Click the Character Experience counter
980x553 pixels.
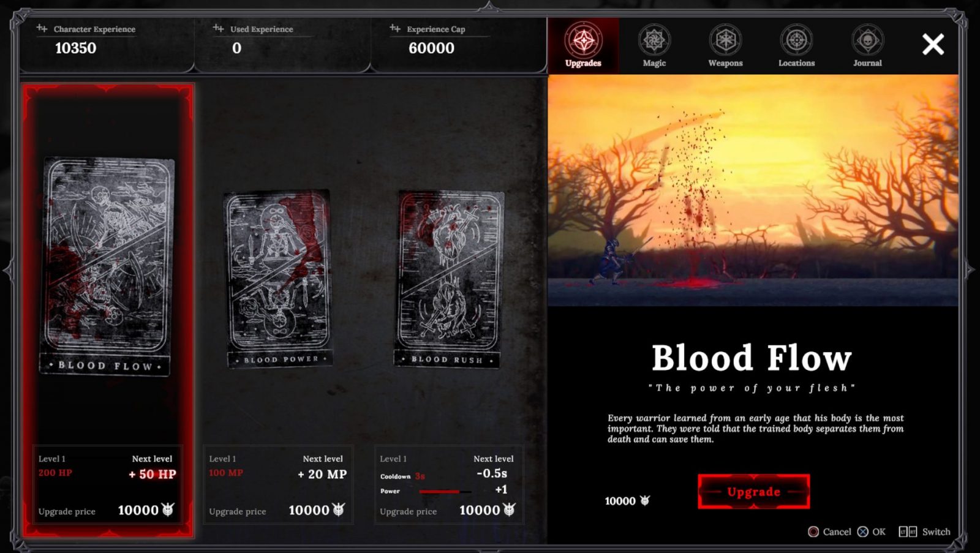click(x=75, y=48)
